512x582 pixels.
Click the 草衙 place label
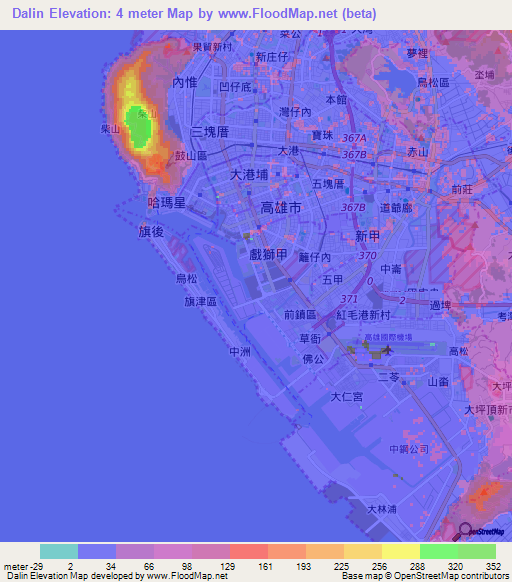click(x=310, y=338)
